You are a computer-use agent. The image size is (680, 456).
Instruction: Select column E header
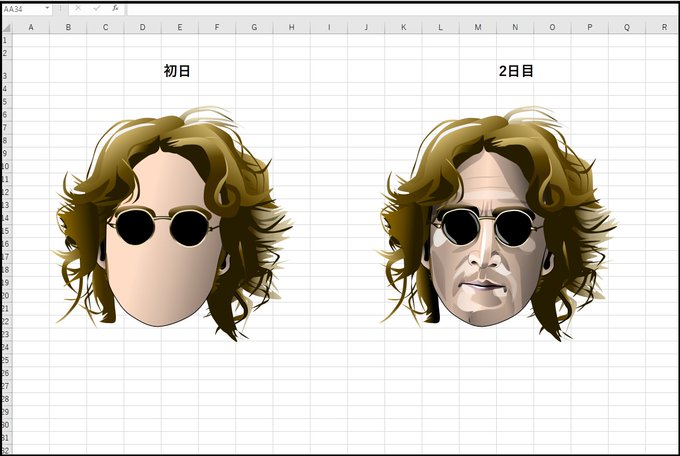pos(180,27)
